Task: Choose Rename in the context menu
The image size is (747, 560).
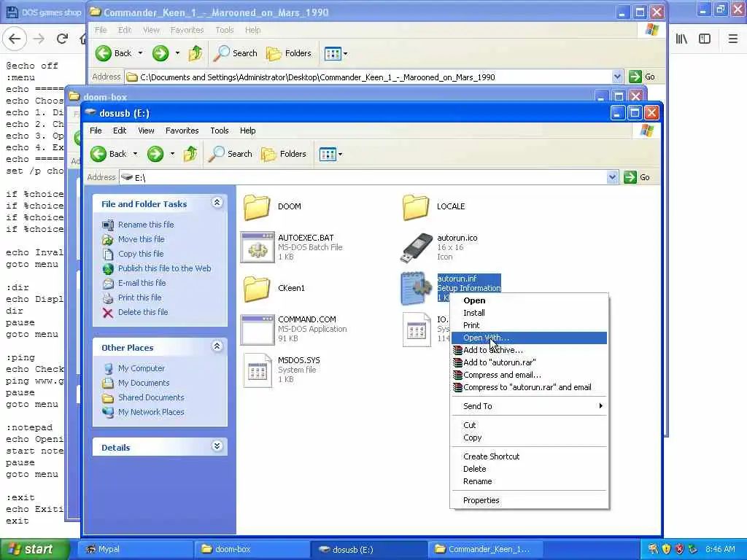Action: pos(529,481)
